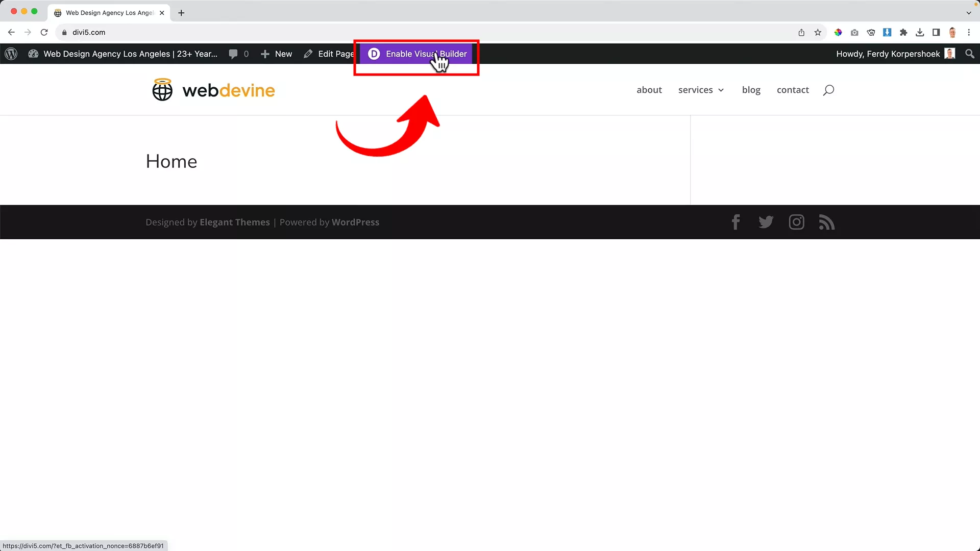Open the Twitter icon in the footer
Image resolution: width=980 pixels, height=551 pixels.
coord(766,222)
